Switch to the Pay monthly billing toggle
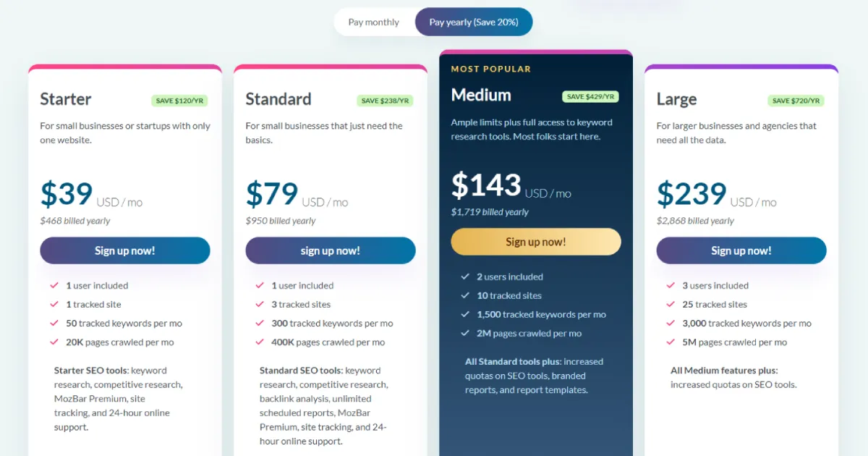 tap(375, 22)
